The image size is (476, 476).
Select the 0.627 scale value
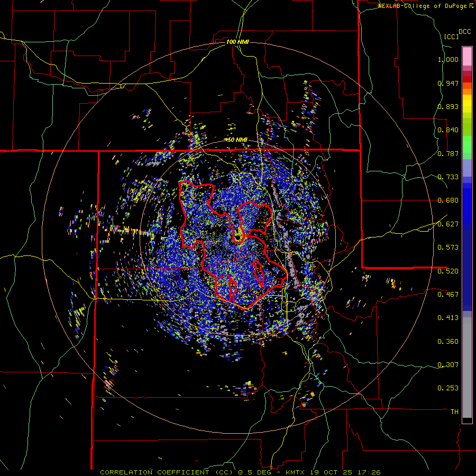tap(448, 224)
